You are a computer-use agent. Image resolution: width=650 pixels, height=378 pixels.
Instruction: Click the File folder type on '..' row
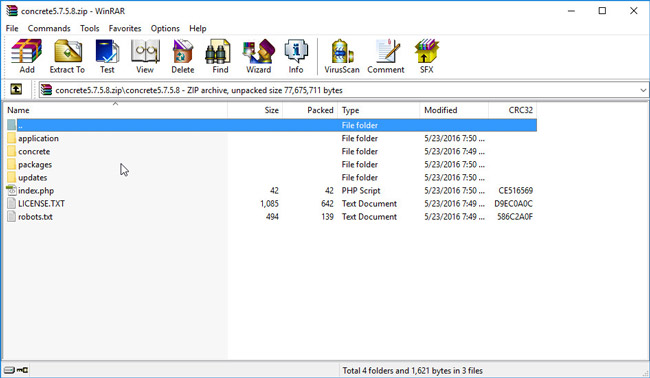(x=359, y=125)
